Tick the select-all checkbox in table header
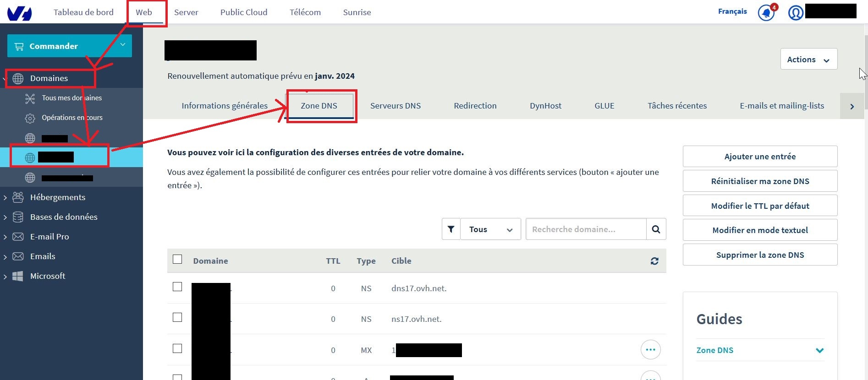 pos(177,260)
